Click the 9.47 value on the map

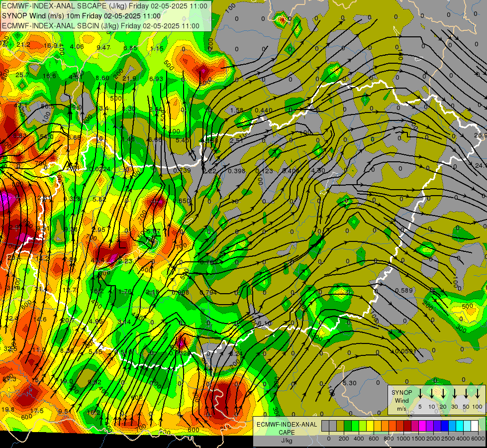pyautogui.click(x=103, y=48)
